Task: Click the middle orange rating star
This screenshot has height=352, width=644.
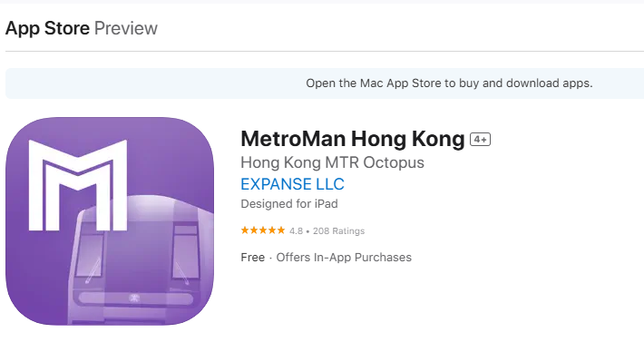Action: coord(263,230)
